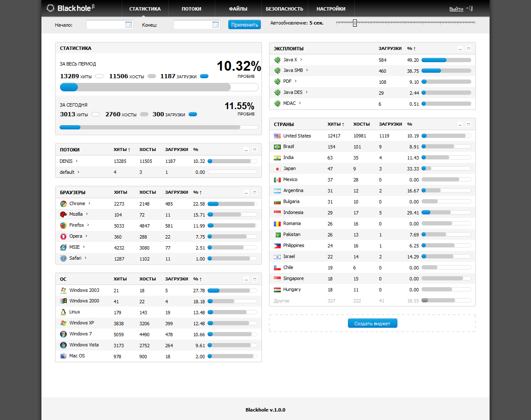Open the Безопасность tab
531x420 pixels.
285,9
